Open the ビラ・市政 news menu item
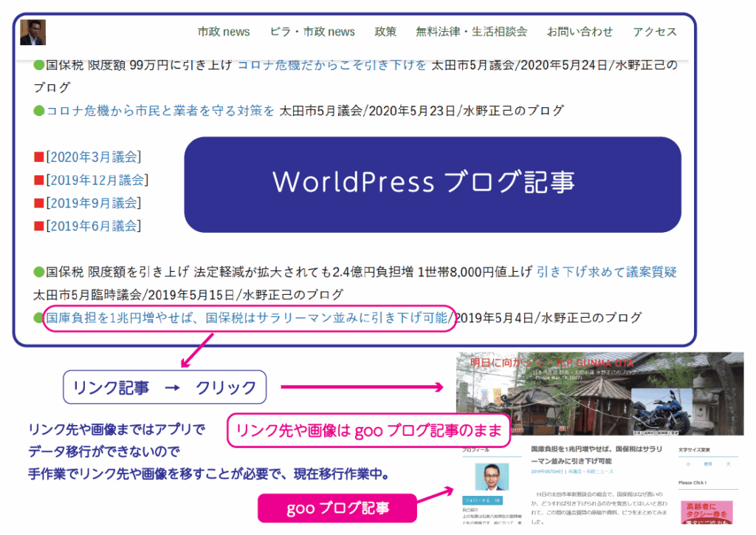This screenshot has height=535, width=756. click(312, 32)
